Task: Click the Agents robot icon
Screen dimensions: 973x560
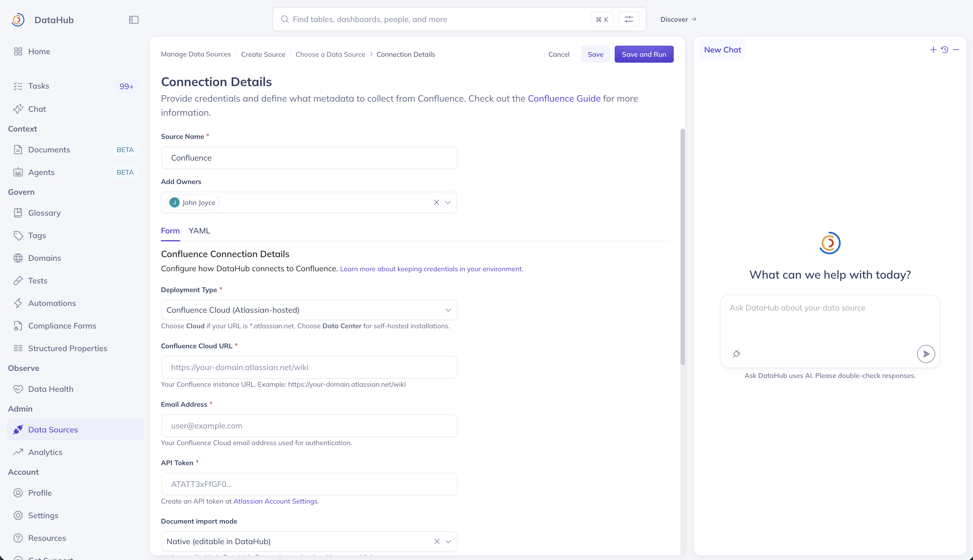Action: coord(18,172)
